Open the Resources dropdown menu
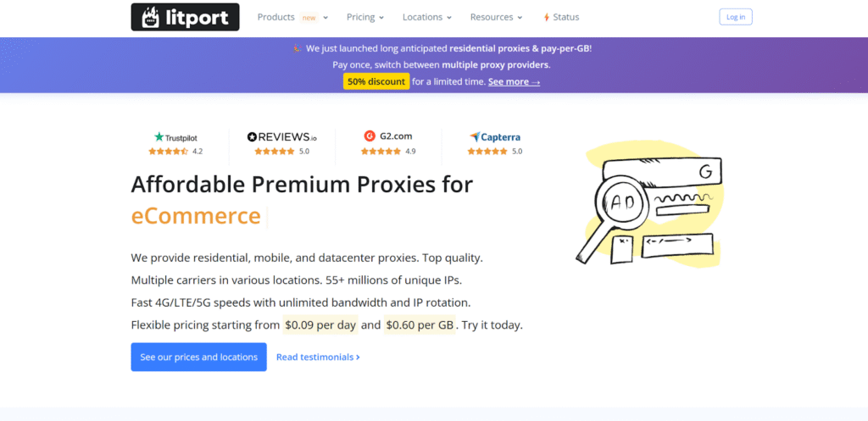The height and width of the screenshot is (421, 868). pos(496,17)
